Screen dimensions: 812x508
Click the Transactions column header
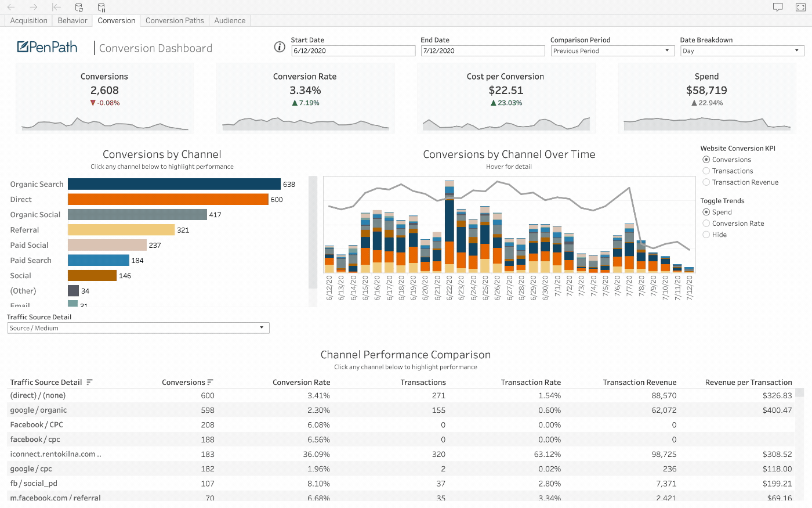[x=423, y=382]
